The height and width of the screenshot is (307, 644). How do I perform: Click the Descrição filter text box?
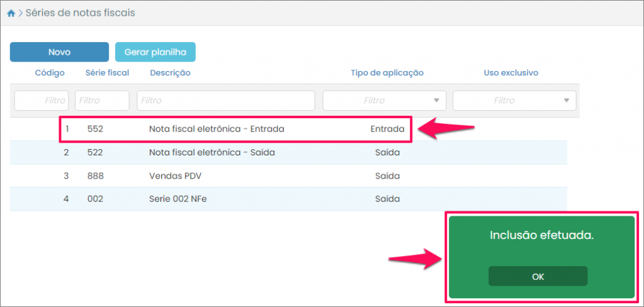(226, 101)
